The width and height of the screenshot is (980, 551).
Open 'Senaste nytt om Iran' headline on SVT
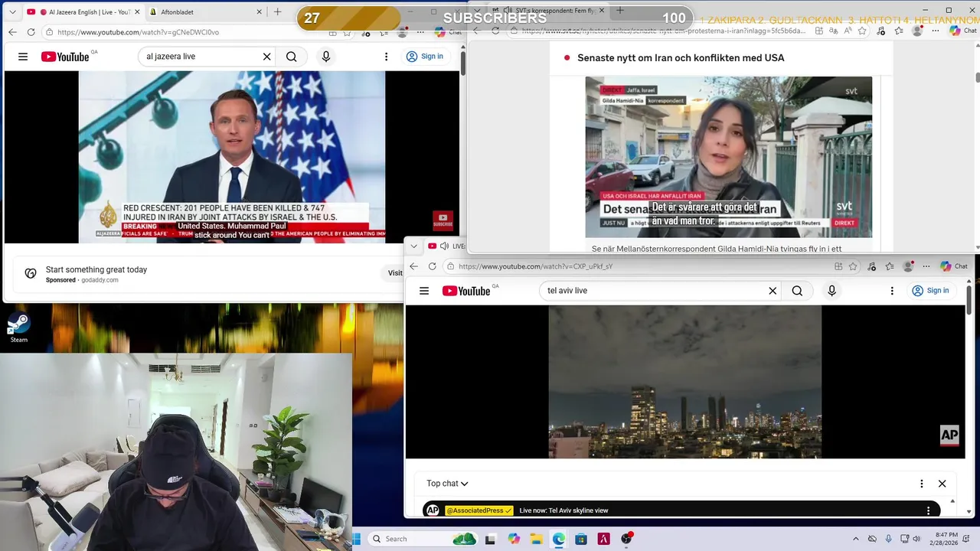[681, 58]
